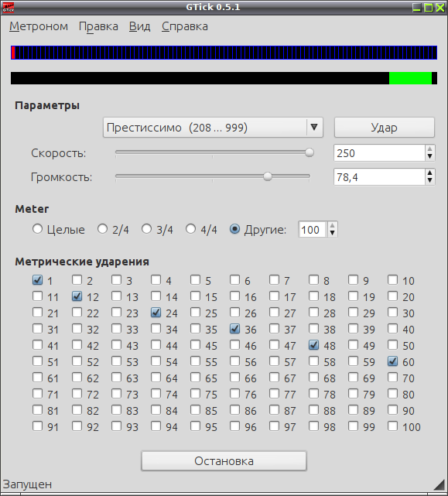448x496 pixels.
Task: Enable accent checkbox 43
Action: click(x=116, y=345)
